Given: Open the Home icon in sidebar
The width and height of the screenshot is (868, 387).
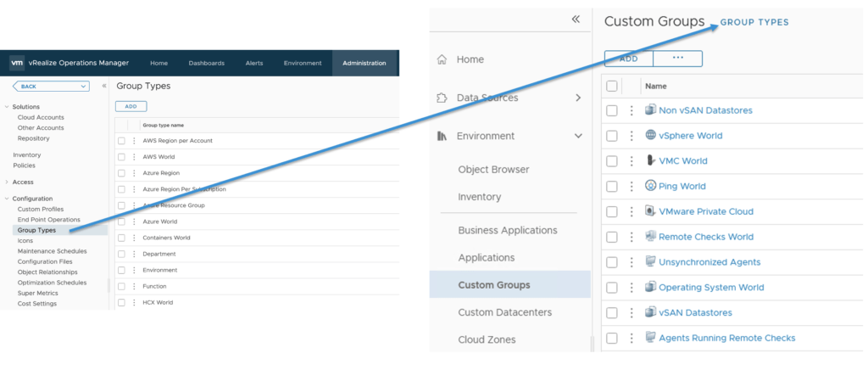Looking at the screenshot, I should coord(442,59).
